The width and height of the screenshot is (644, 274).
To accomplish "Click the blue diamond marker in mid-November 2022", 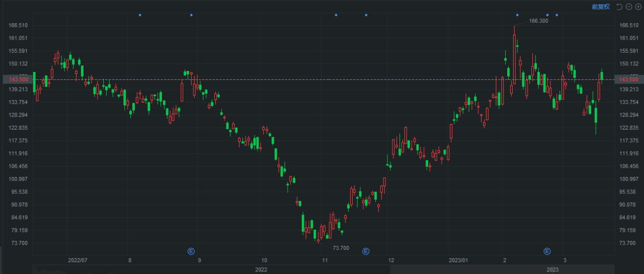I will [336, 15].
